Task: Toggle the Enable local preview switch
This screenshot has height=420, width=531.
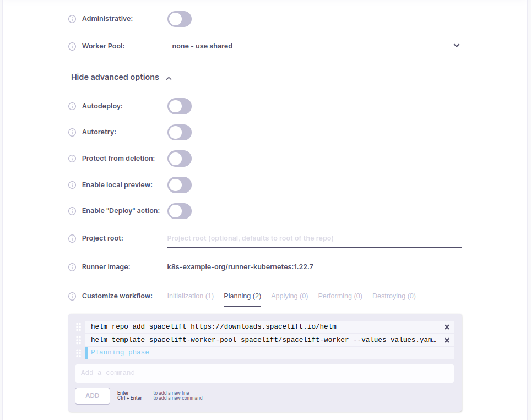Action: [x=180, y=185]
